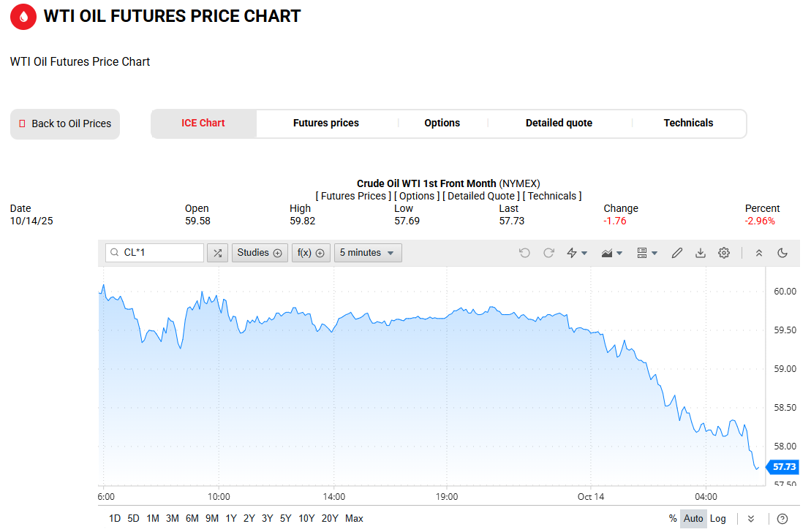Click the compare symbols shuffle icon
Image resolution: width=811 pixels, height=532 pixels.
217,253
